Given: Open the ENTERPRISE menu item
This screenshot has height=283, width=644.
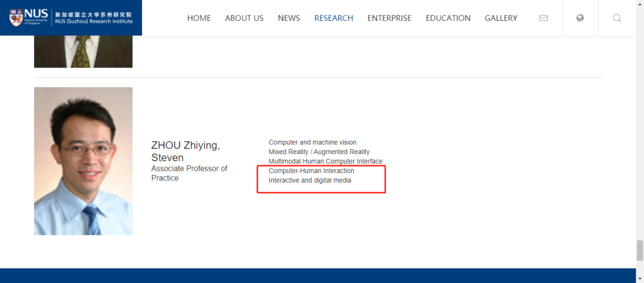Looking at the screenshot, I should click(389, 18).
